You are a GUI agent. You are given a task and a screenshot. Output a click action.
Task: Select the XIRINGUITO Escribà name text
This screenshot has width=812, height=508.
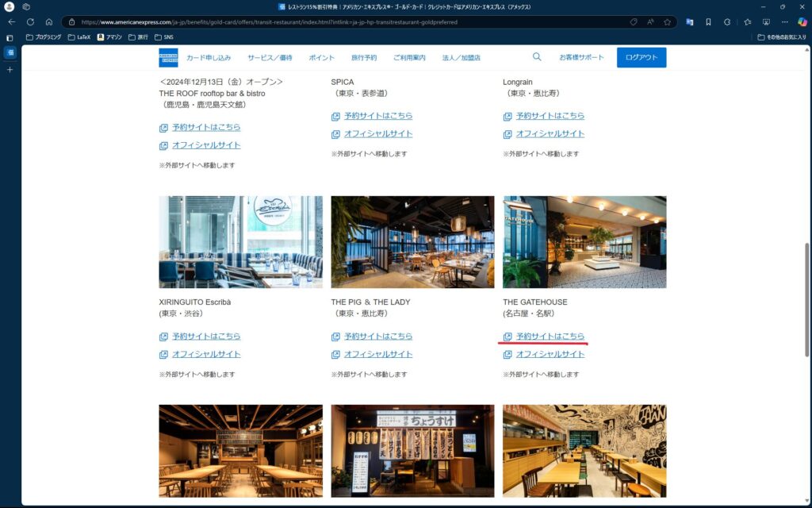click(x=195, y=302)
